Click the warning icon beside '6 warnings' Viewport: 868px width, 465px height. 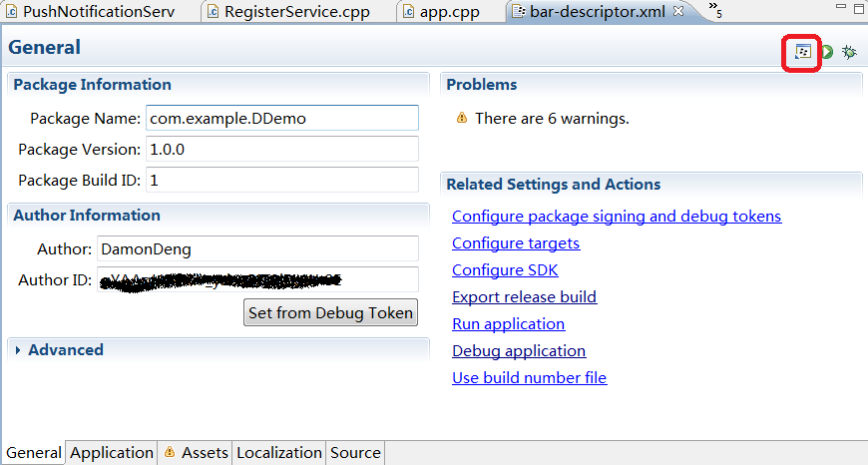click(x=461, y=118)
